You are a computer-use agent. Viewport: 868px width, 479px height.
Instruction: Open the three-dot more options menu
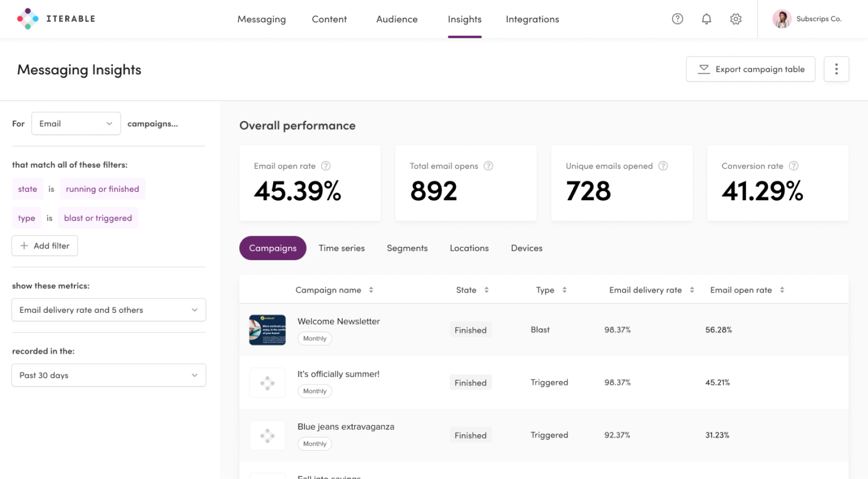[x=836, y=69]
